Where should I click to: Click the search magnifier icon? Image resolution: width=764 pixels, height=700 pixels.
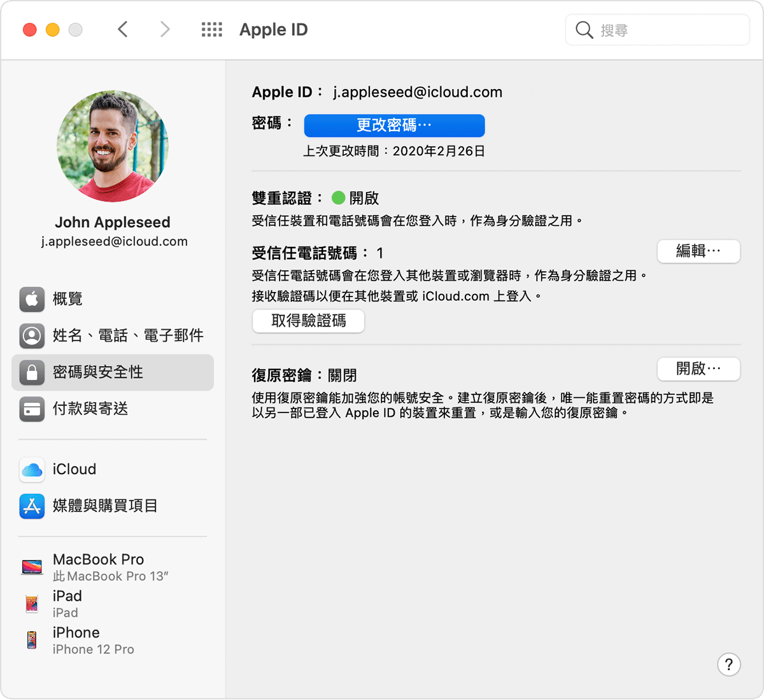click(x=584, y=30)
